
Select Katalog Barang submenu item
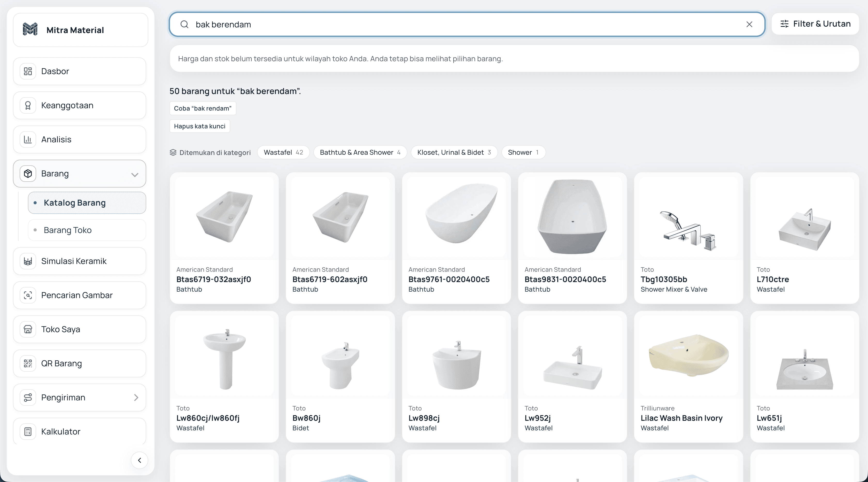point(87,203)
